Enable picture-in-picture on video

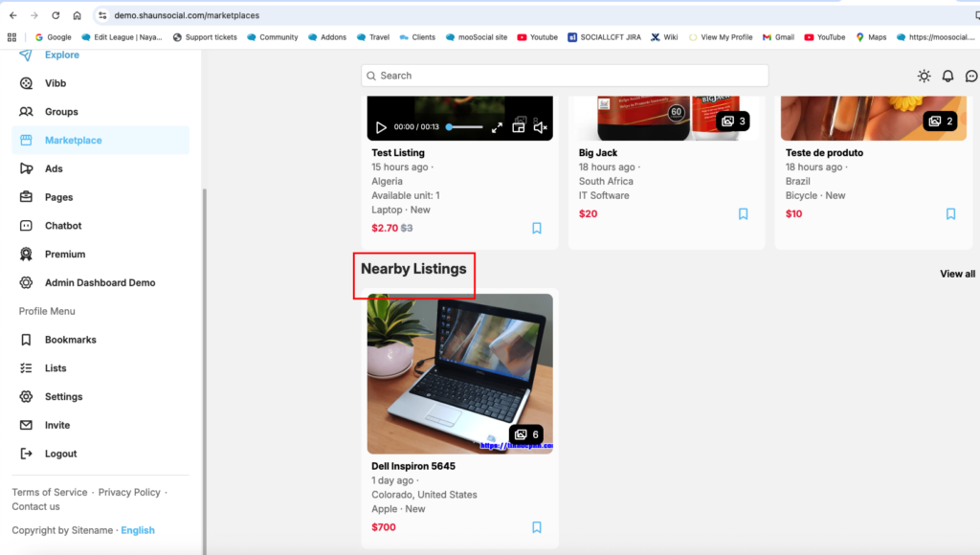(519, 126)
